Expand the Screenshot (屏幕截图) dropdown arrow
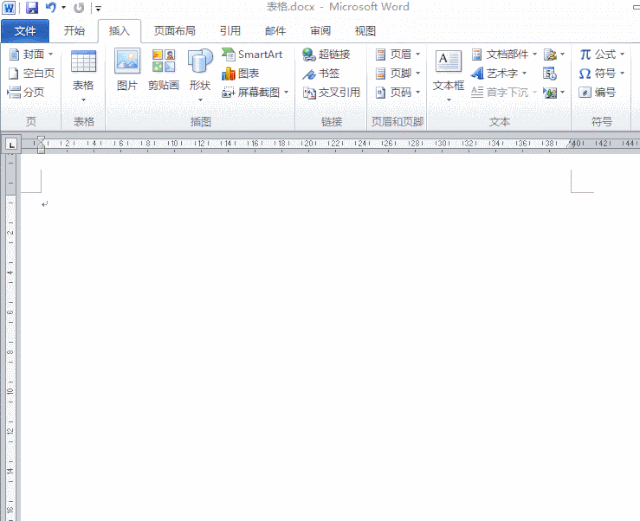 [286, 92]
